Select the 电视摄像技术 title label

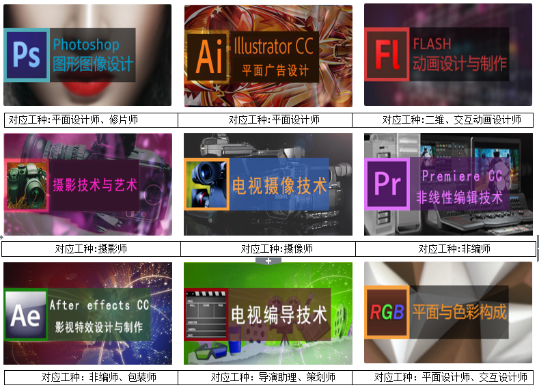click(x=279, y=186)
